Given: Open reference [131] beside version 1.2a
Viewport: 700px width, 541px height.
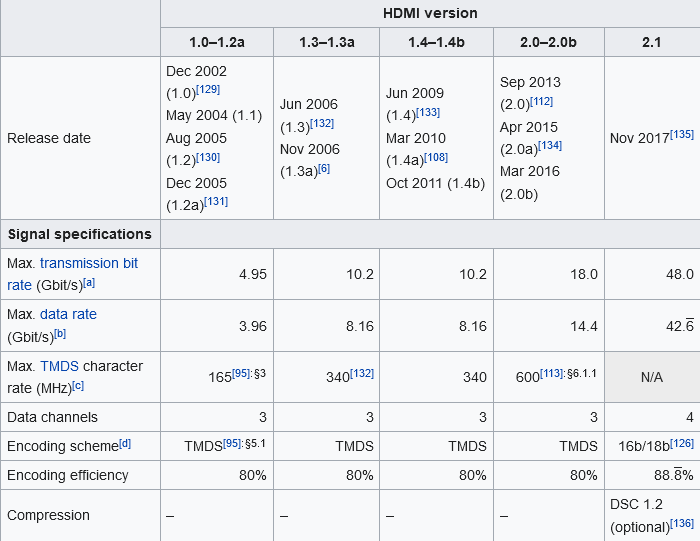Looking at the screenshot, I should coord(216,202).
